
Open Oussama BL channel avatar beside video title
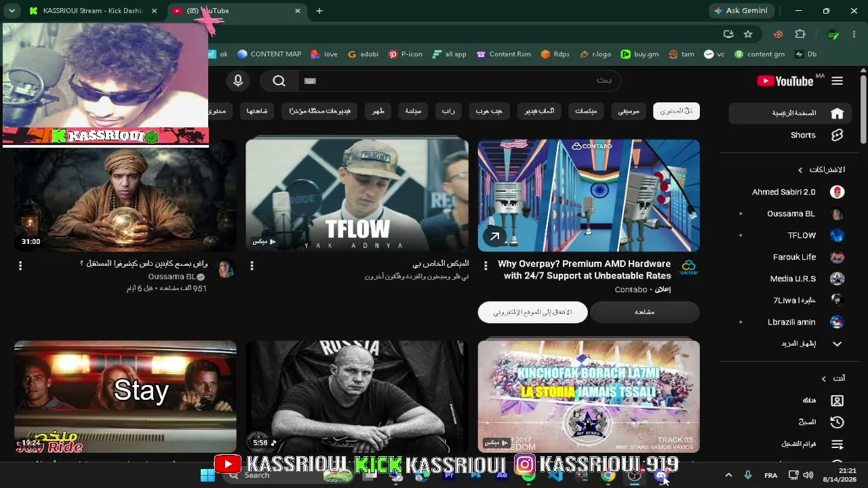[226, 269]
